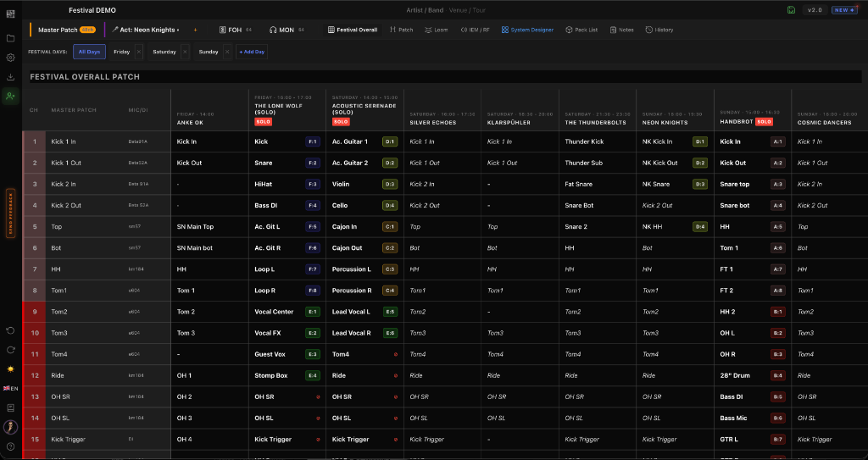Filter by Friday
868x460 pixels.
click(122, 52)
